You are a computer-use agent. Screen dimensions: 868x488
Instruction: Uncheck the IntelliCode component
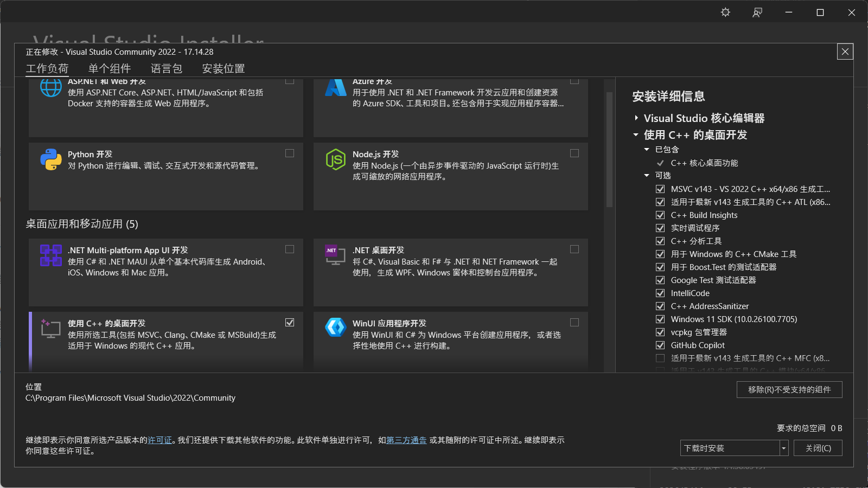coord(660,293)
